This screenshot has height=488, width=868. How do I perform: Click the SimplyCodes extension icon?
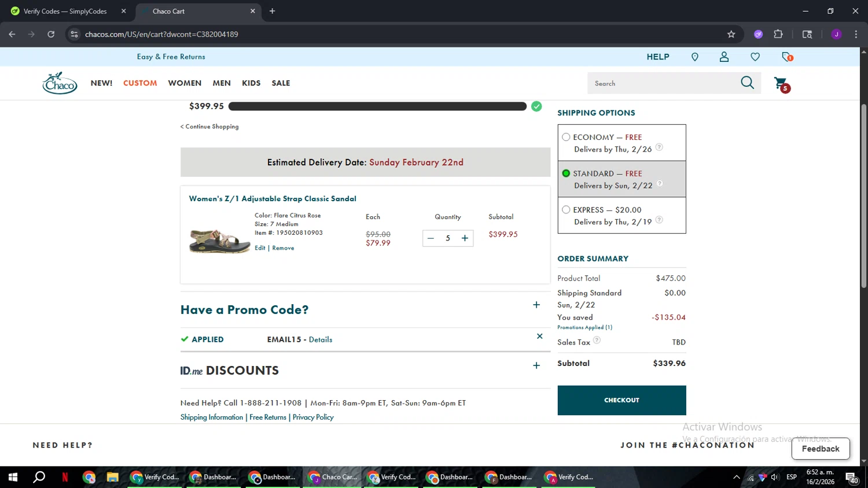click(758, 34)
